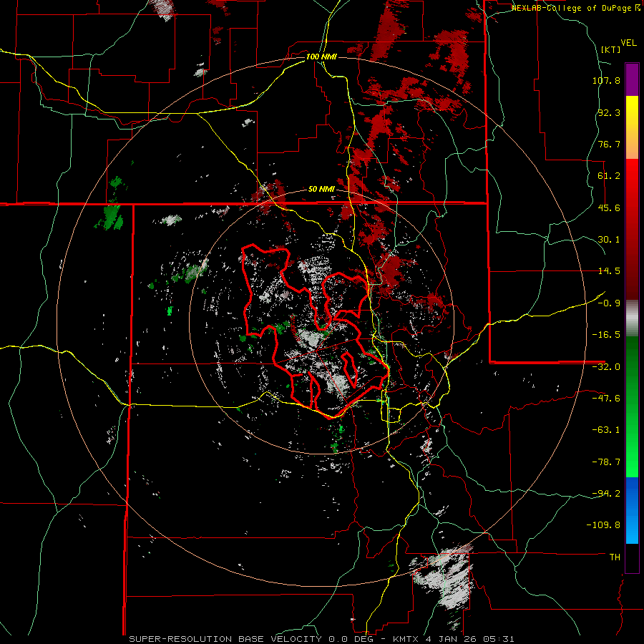Click the 45.6 value on the velocity scale
The width and height of the screenshot is (644, 644).
609,208
